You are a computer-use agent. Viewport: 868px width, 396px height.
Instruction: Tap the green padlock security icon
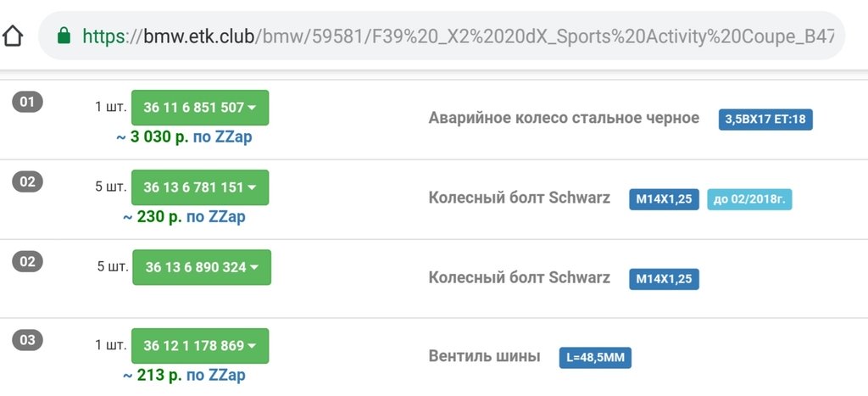coord(64,36)
